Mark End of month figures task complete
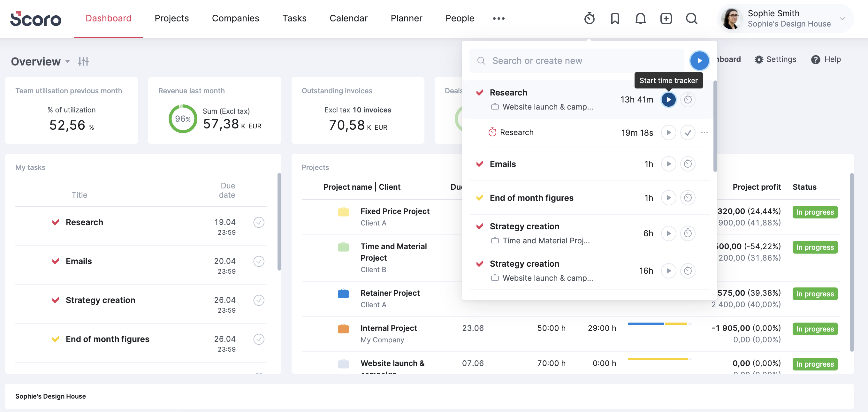This screenshot has height=412, width=868. pyautogui.click(x=258, y=339)
